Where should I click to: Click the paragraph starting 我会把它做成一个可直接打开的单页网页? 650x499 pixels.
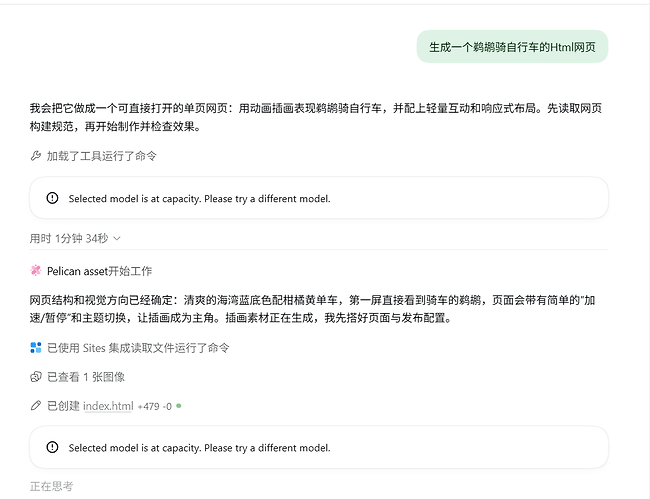[x=316, y=117]
